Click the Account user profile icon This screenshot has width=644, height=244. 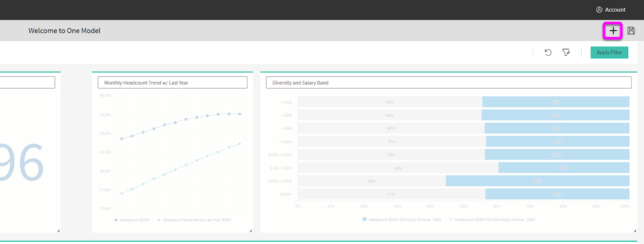point(599,10)
